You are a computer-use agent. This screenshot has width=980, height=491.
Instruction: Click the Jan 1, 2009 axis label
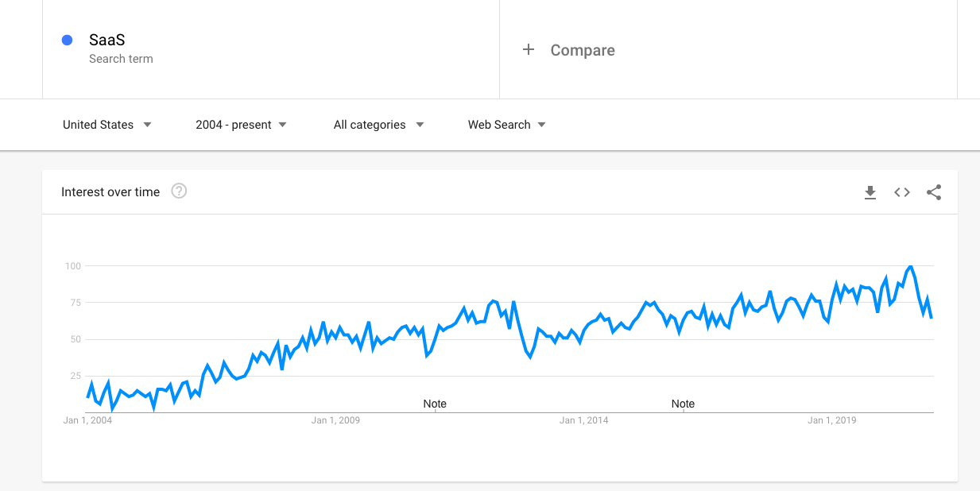pos(335,420)
